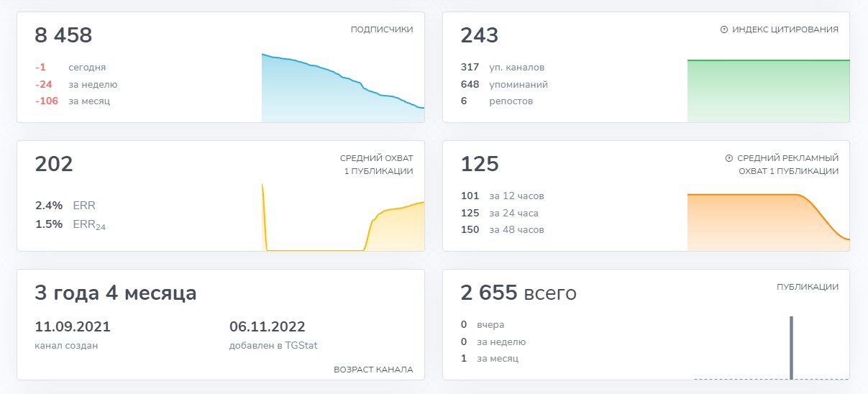Click the ВОЗРАСТ КАНАЛА label
The image size is (868, 394).
pyautogui.click(x=373, y=370)
